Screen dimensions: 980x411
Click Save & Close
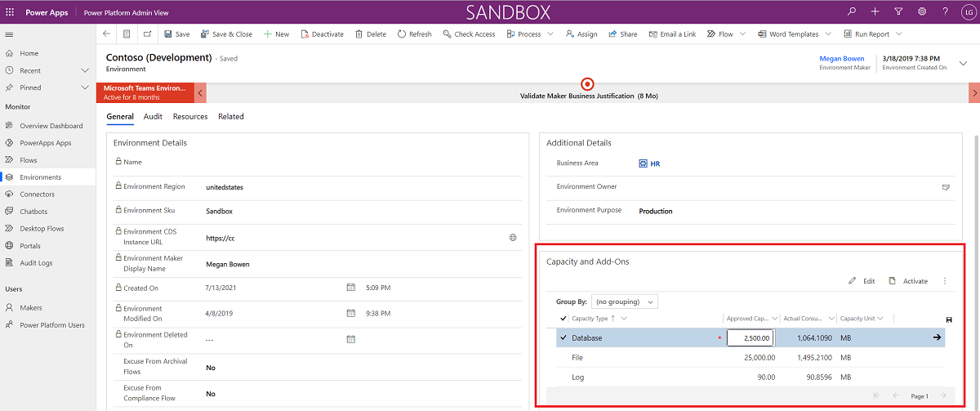point(225,34)
